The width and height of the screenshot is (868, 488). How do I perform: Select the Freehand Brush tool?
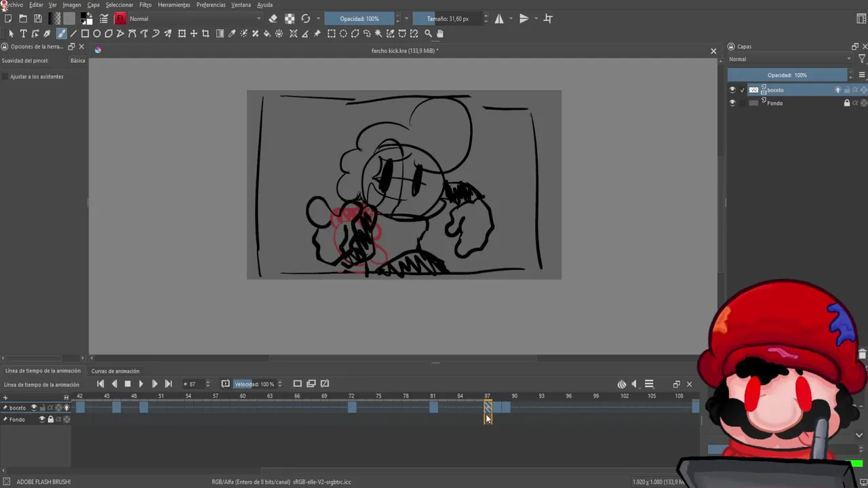[x=61, y=33]
